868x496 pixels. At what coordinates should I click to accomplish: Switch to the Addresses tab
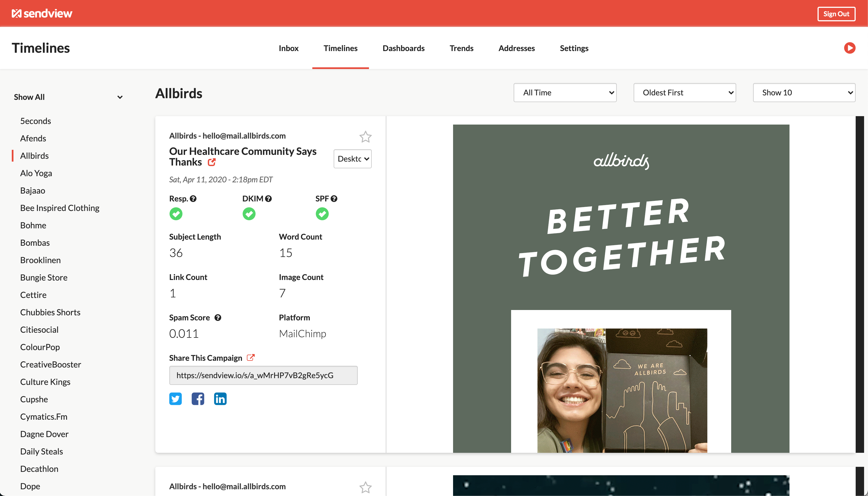coord(516,48)
